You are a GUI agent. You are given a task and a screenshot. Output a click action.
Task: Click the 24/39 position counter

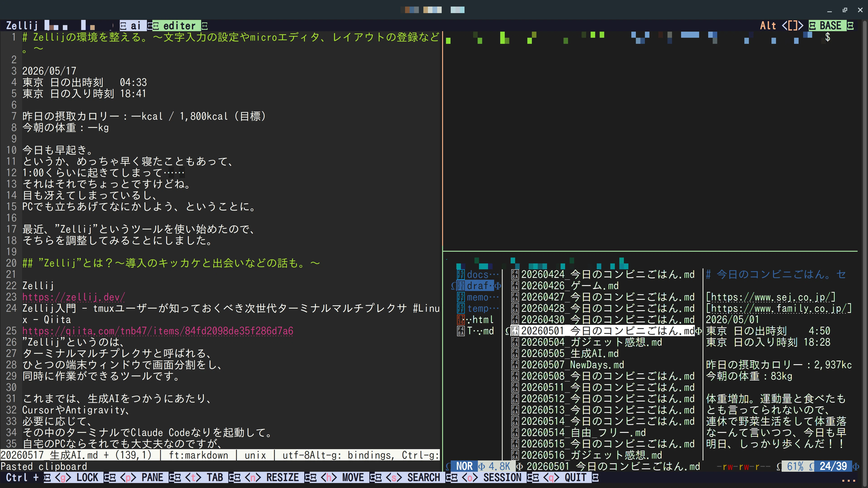click(x=833, y=466)
